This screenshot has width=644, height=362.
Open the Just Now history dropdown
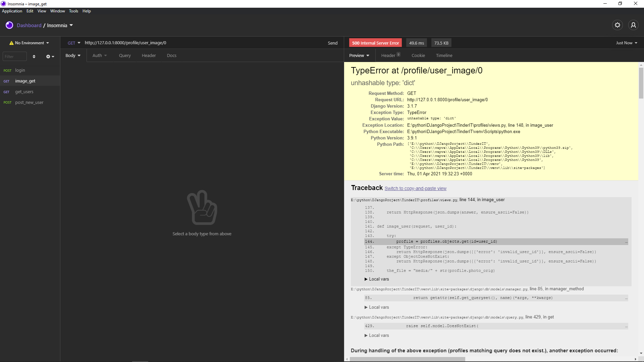coord(626,43)
